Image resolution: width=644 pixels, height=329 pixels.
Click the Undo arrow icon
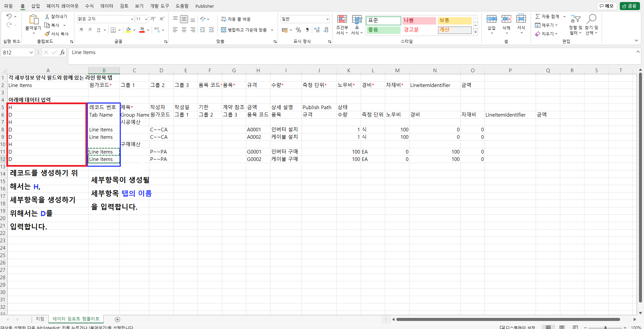(x=9, y=16)
